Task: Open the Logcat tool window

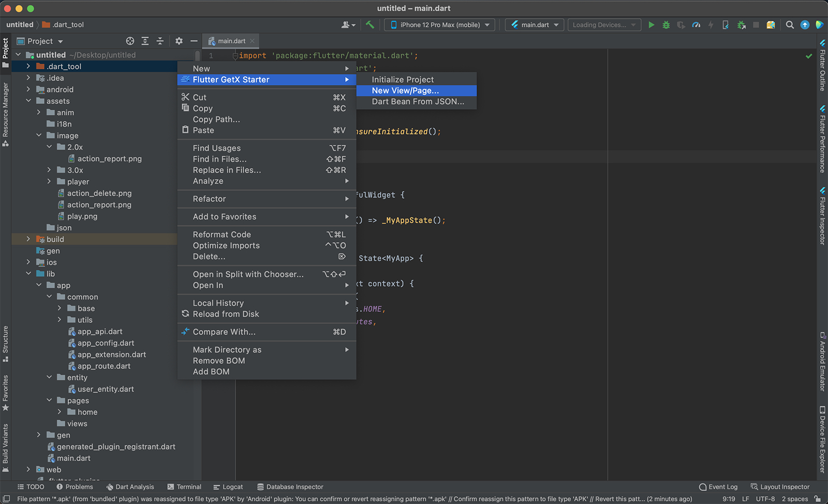Action: [x=228, y=487]
